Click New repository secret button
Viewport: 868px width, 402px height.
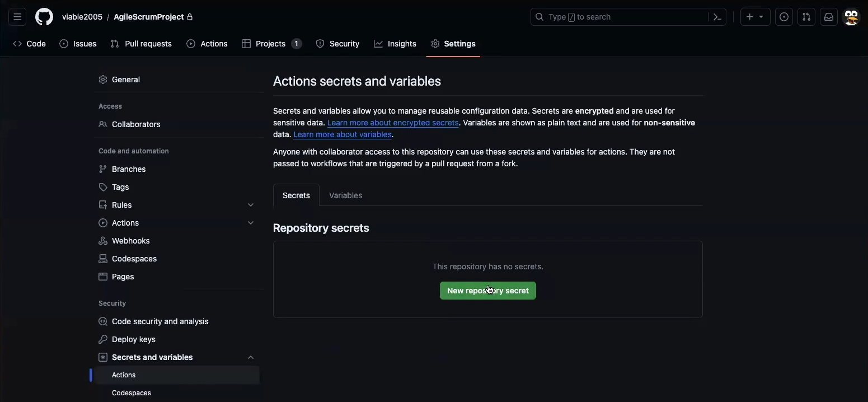point(487,291)
